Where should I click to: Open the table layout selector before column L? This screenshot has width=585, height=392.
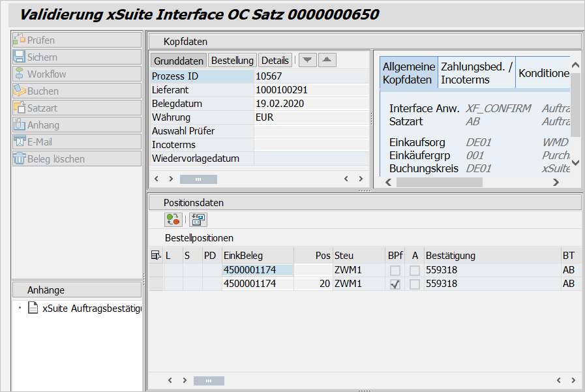156,256
